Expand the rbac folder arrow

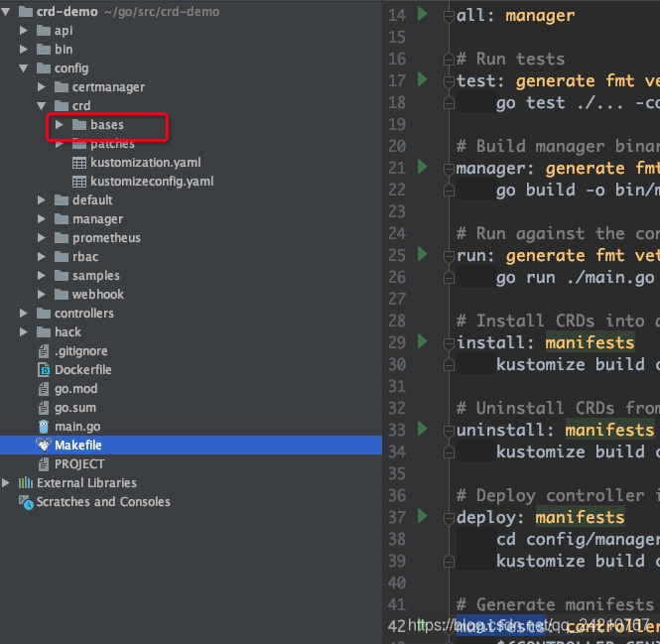point(42,257)
